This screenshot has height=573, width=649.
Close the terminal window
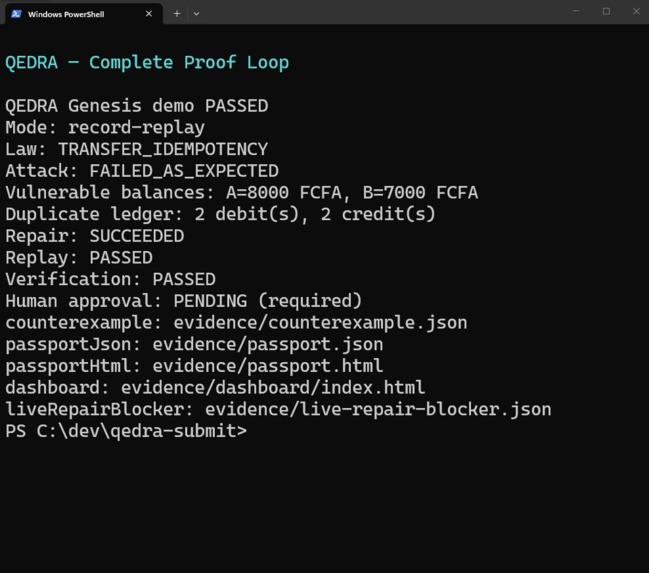point(636,12)
